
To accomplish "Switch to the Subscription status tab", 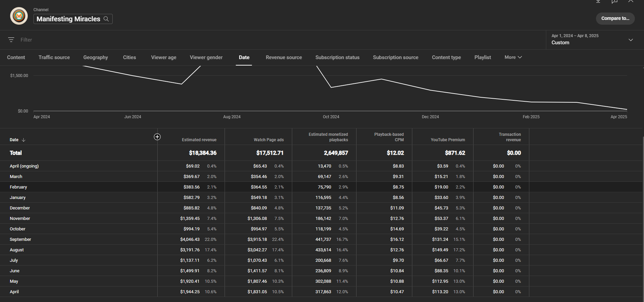I will click(x=338, y=57).
